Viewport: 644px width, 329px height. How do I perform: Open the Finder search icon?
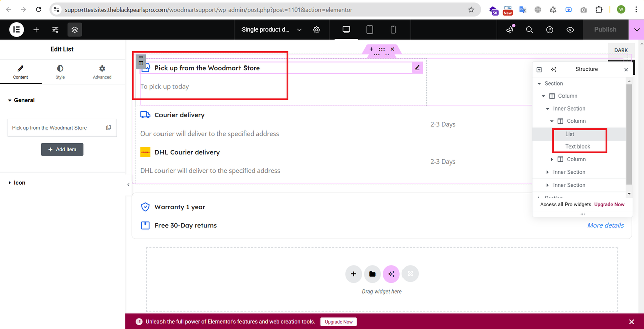(529, 30)
